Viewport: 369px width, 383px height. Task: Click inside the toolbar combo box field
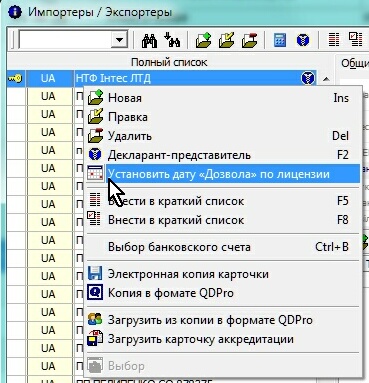66,40
